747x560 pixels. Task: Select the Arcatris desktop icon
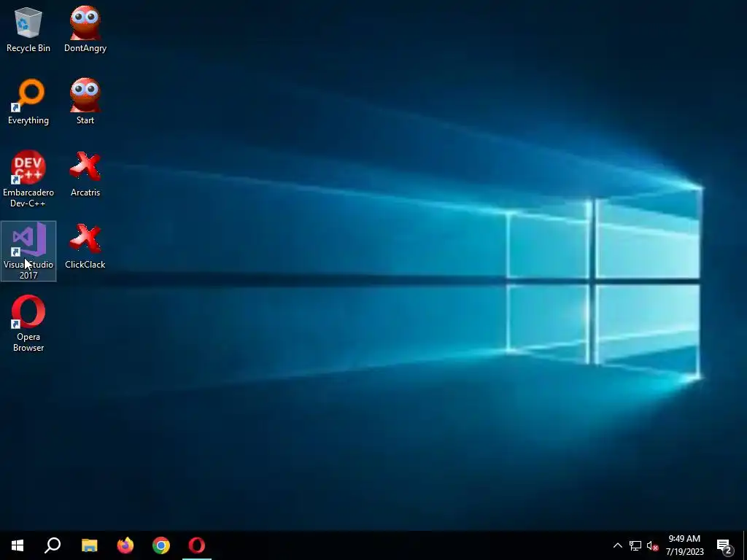coord(85,174)
